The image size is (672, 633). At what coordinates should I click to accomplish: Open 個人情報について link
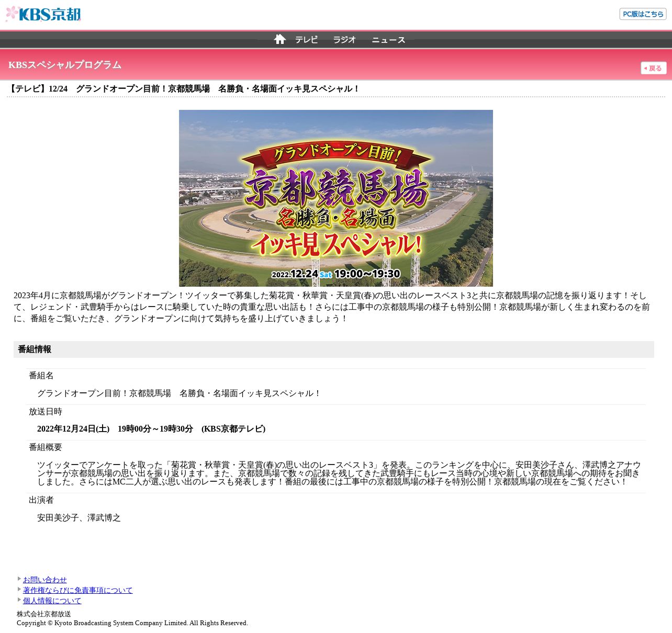coord(52,601)
